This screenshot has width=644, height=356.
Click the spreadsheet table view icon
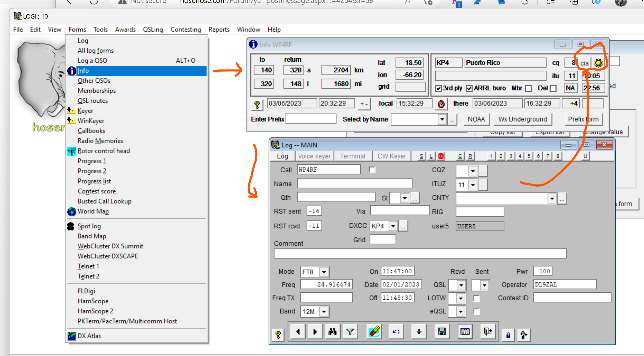[465, 332]
